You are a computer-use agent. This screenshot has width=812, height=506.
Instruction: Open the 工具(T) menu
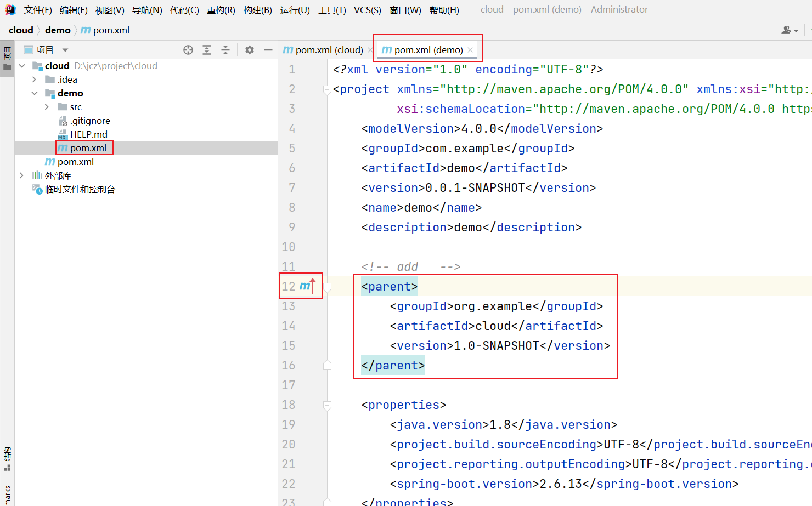coord(332,10)
